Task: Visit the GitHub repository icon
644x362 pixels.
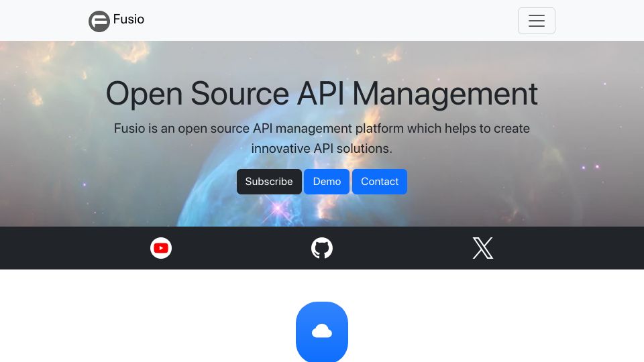Action: [x=322, y=248]
